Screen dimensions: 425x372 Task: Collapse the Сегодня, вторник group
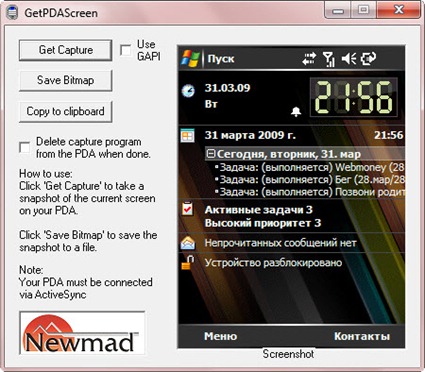pyautogui.click(x=211, y=154)
